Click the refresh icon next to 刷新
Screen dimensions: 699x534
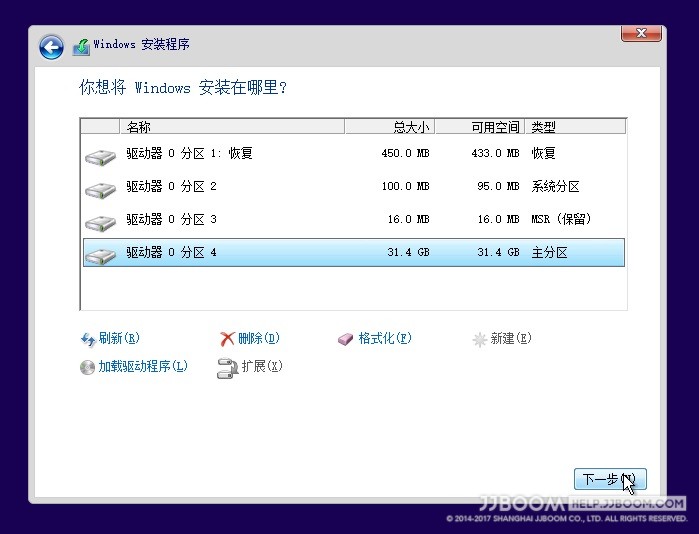[x=87, y=339]
